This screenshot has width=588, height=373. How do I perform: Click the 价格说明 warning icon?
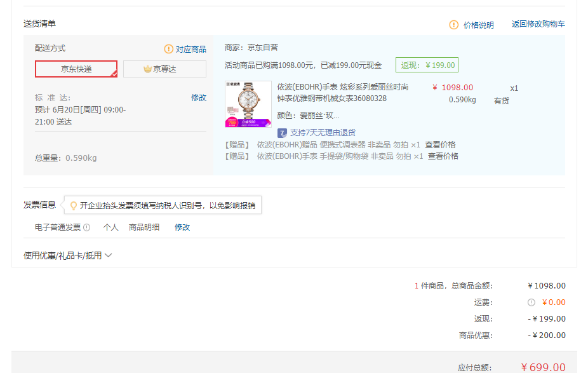tap(454, 25)
